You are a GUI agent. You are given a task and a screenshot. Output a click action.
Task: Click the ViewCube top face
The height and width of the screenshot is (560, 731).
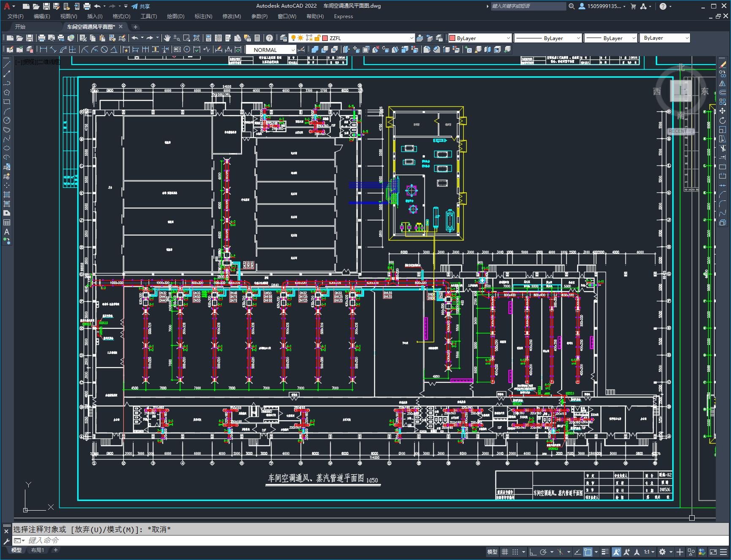681,90
